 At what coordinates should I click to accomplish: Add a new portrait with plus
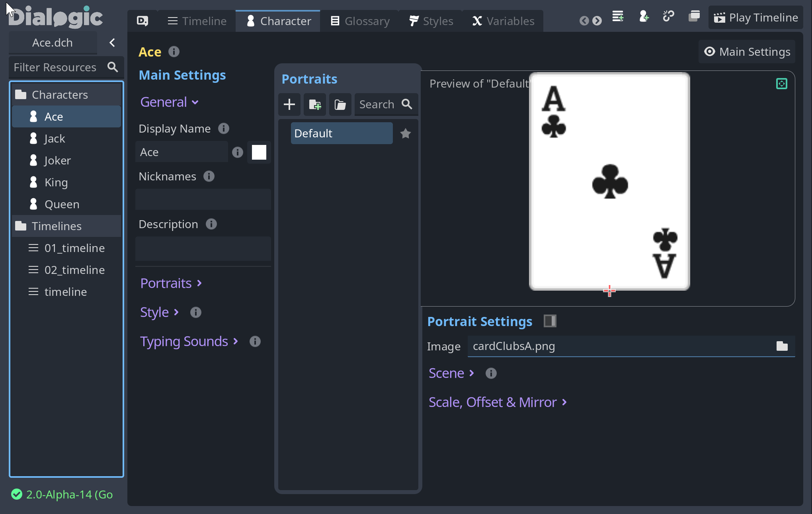(x=289, y=105)
